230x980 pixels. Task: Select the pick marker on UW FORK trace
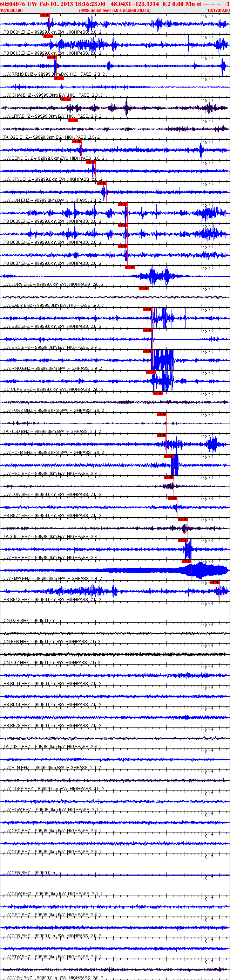[x=158, y=393]
